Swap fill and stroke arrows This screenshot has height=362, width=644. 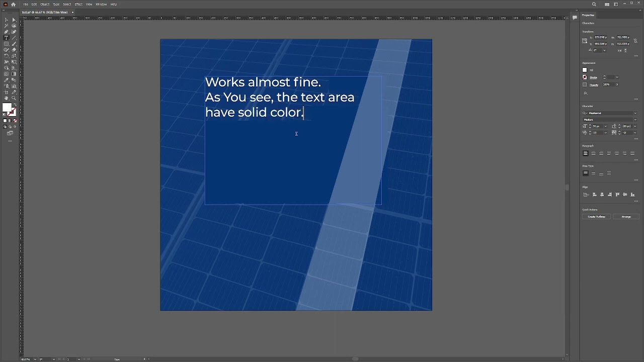point(15,105)
